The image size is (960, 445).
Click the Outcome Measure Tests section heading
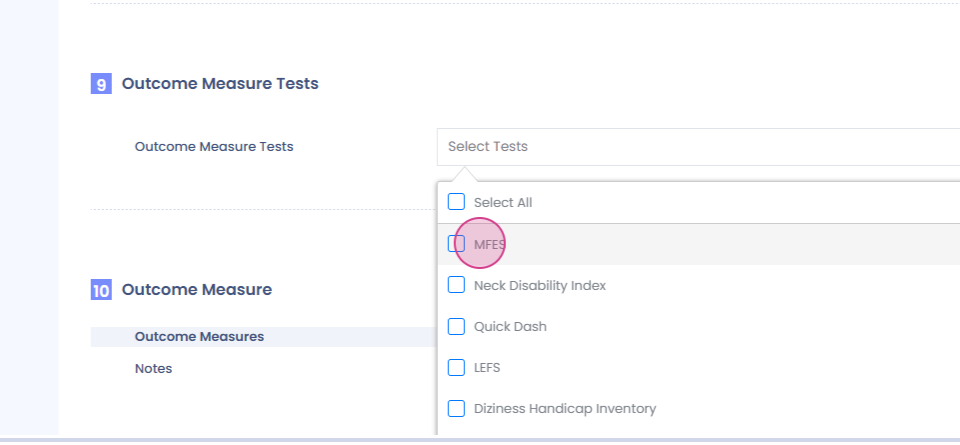[220, 84]
